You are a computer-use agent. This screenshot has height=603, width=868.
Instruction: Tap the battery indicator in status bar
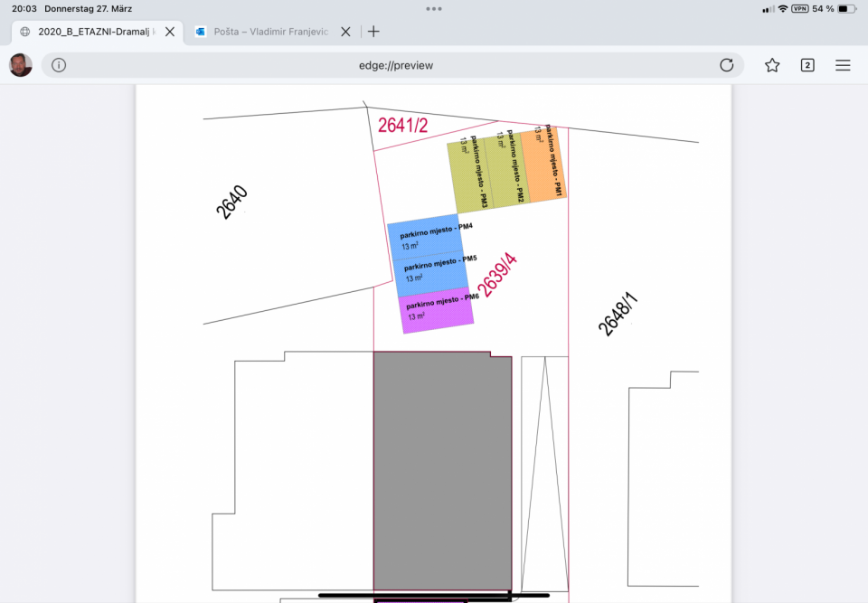pos(845,9)
